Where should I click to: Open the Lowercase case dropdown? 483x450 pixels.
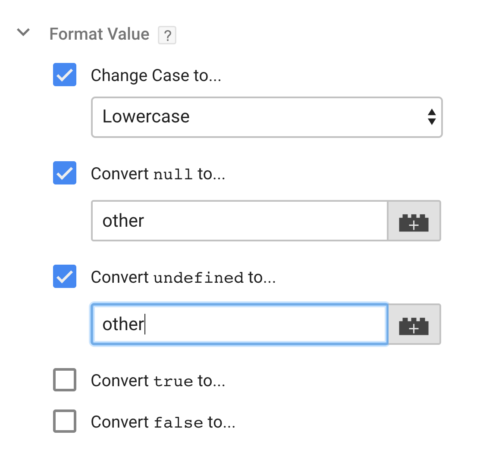point(267,117)
